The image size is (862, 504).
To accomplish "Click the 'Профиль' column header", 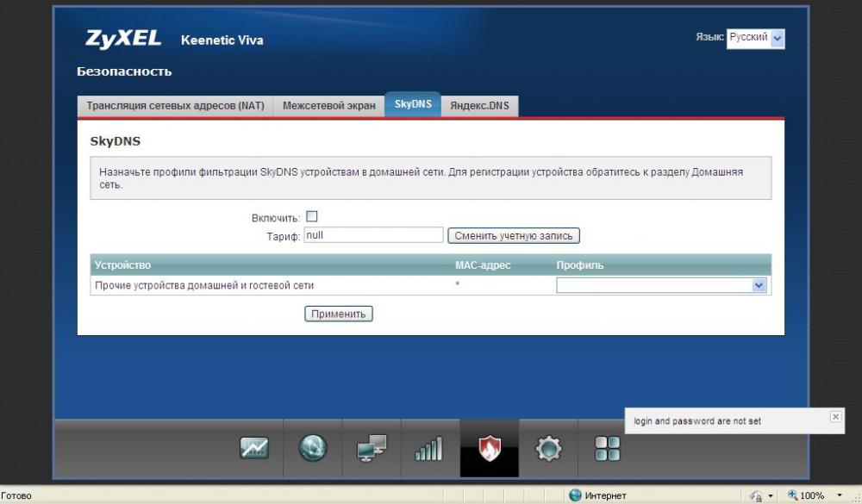I will click(x=579, y=264).
